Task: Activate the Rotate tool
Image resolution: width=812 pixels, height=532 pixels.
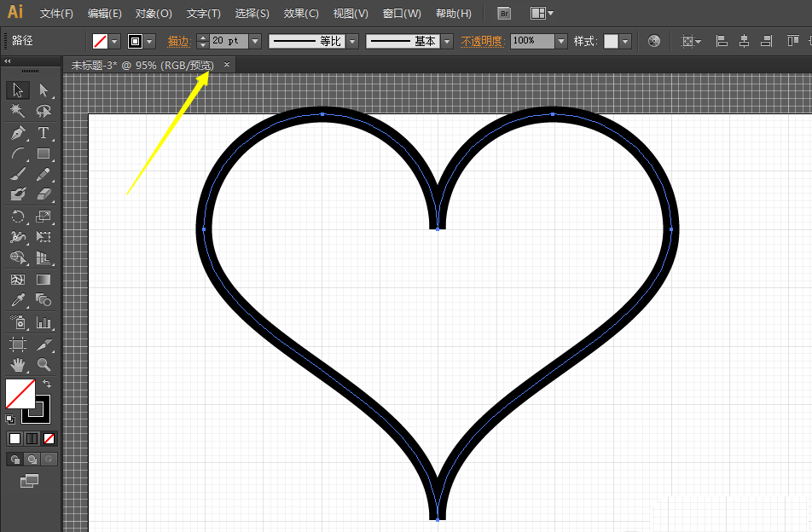Action: [18, 217]
